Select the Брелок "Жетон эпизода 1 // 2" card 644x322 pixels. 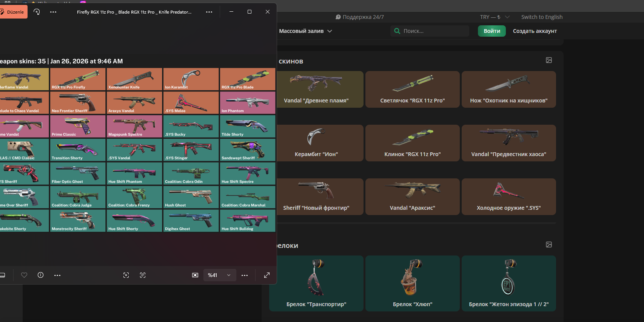[509, 283]
